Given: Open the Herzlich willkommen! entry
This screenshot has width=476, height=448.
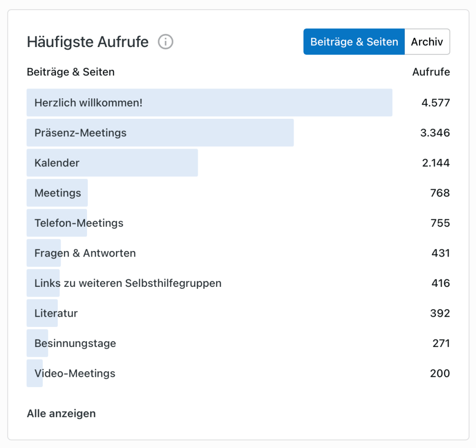Looking at the screenshot, I should [88, 102].
